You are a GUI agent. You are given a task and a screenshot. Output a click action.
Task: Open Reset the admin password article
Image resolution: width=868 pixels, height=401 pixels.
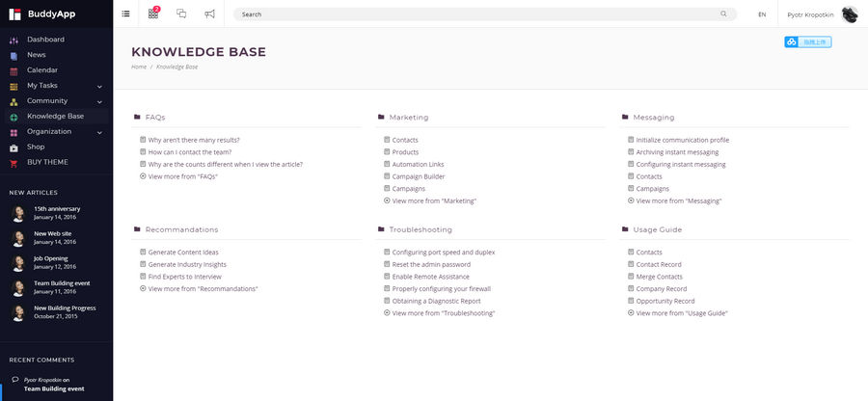tap(431, 264)
